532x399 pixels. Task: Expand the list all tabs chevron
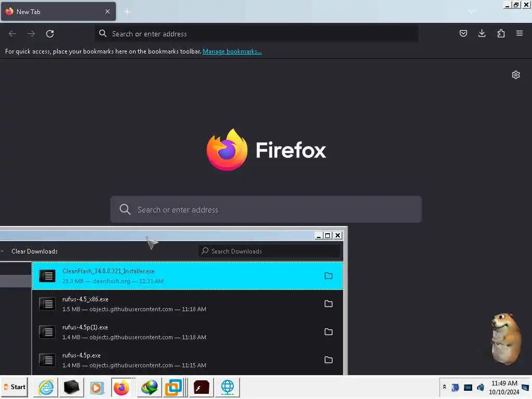(472, 11)
